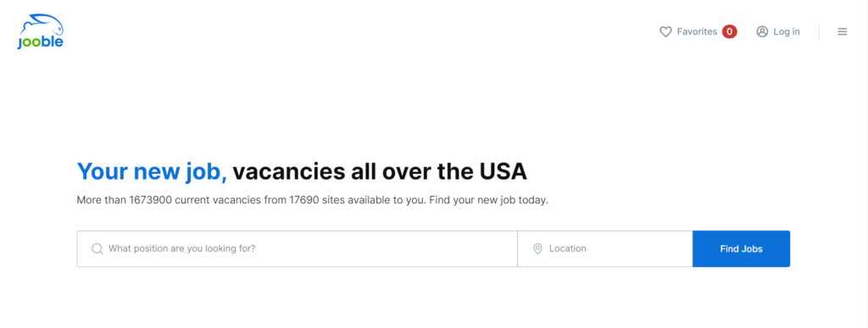The height and width of the screenshot is (328, 868).
Task: Click divider line beside hamburger menu
Action: pyautogui.click(x=820, y=31)
